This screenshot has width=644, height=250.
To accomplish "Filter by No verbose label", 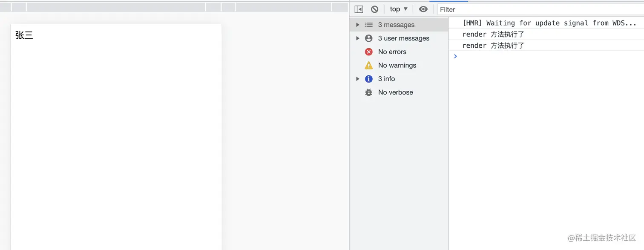I will (395, 92).
